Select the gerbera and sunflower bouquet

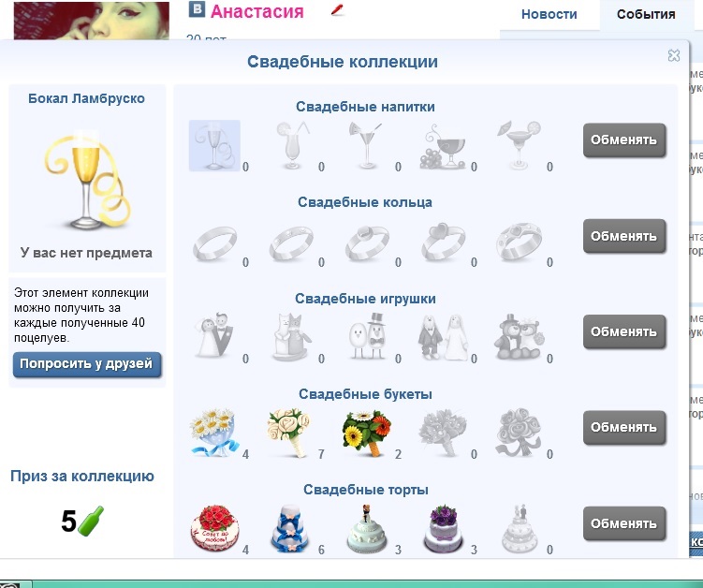click(367, 433)
